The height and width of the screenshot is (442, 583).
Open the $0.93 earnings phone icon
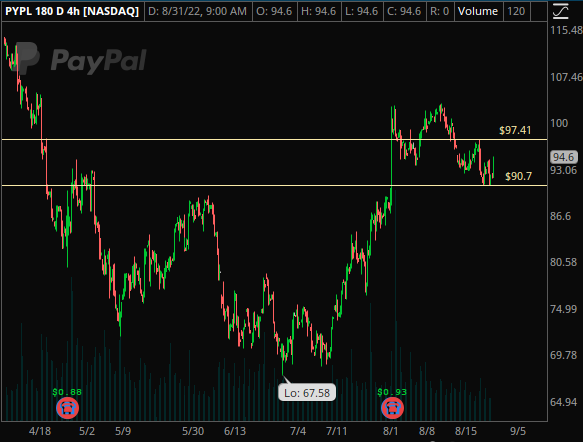point(392,408)
